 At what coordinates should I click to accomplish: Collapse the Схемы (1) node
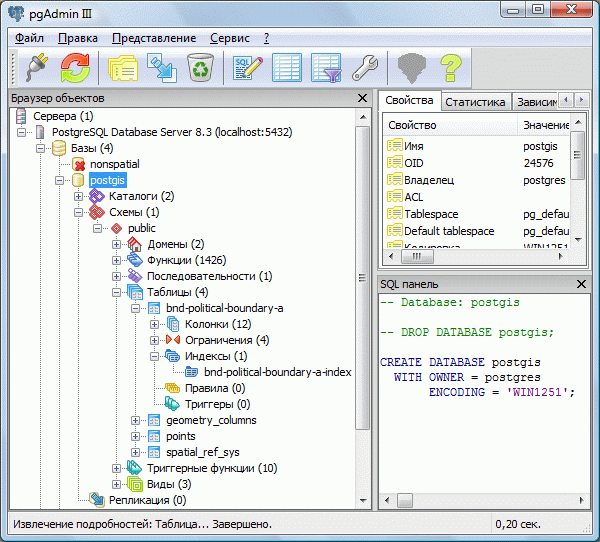(x=78, y=212)
